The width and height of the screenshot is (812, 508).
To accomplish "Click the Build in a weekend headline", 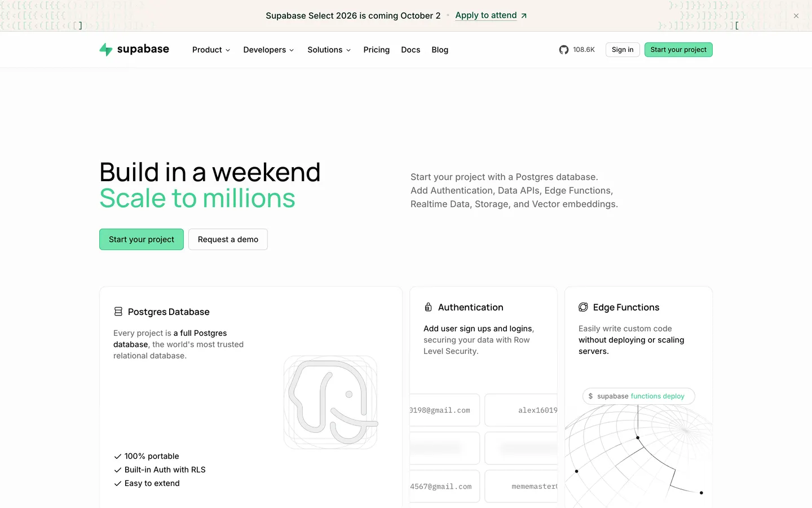I will pyautogui.click(x=210, y=172).
